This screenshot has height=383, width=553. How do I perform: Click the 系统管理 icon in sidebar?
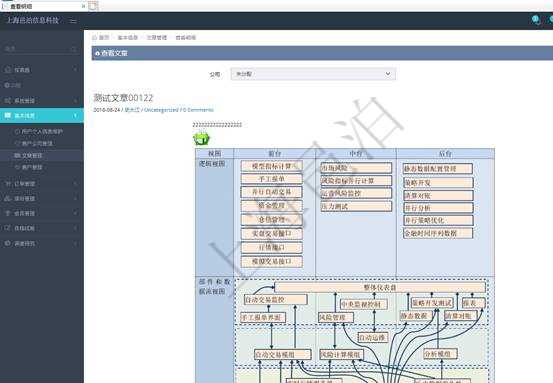8,101
